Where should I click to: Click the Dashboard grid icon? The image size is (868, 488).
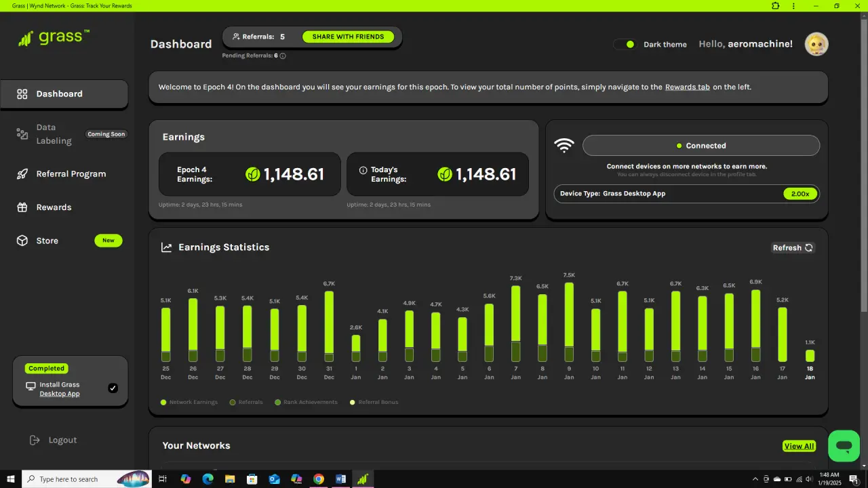click(22, 94)
